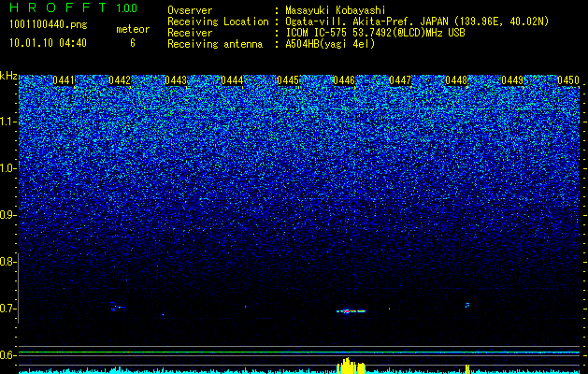The width and height of the screenshot is (588, 374).
Task: Click the strong red meteor echo near 0446
Action: pos(351,311)
